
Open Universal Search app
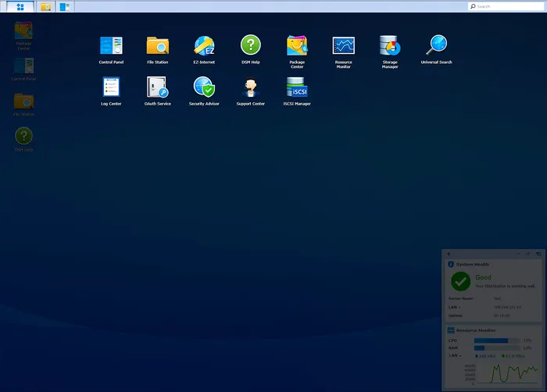[x=436, y=49]
